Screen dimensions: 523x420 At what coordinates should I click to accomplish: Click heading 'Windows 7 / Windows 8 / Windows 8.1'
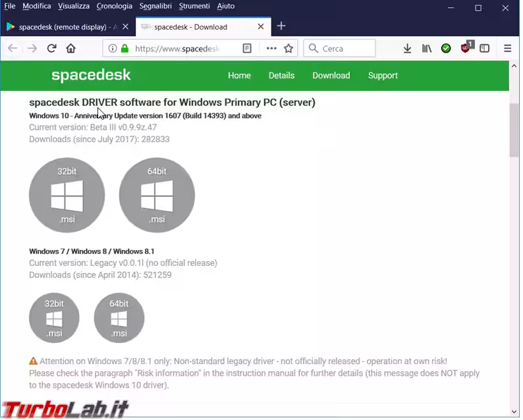click(92, 251)
